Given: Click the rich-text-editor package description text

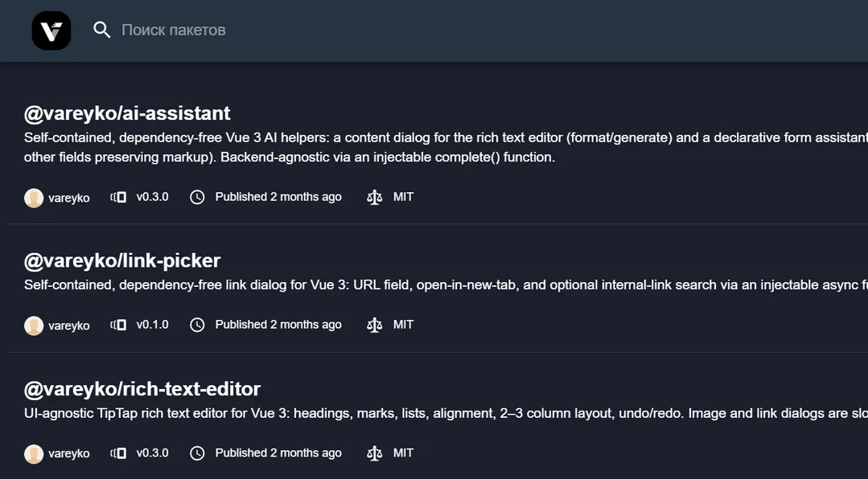Looking at the screenshot, I should point(446,413).
